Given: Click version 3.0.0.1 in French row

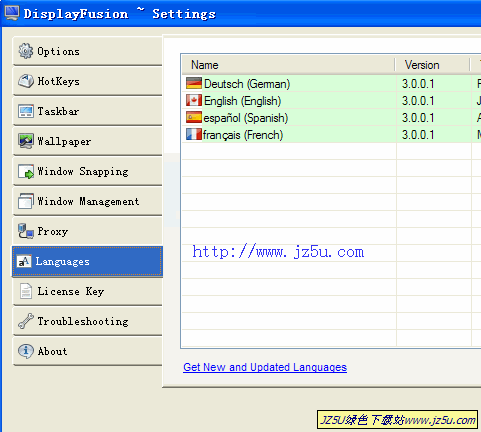Looking at the screenshot, I should click(418, 135).
